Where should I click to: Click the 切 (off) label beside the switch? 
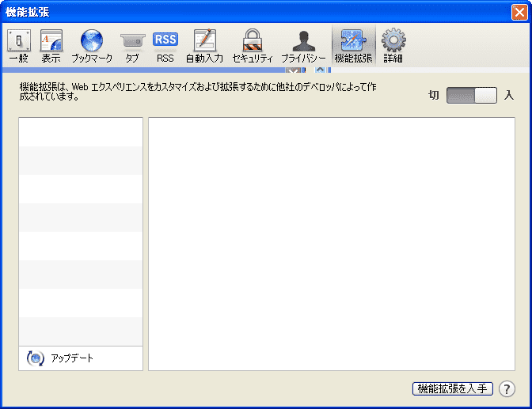coord(434,95)
